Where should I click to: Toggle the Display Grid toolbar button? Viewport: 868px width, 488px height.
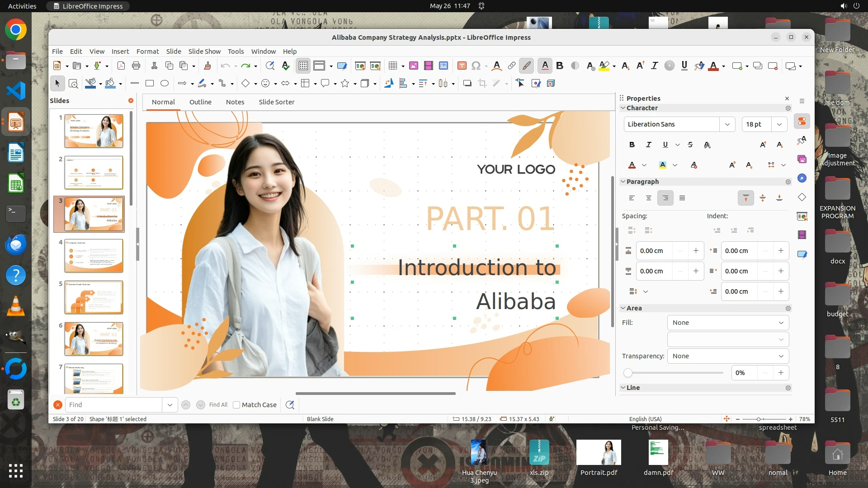pos(303,66)
